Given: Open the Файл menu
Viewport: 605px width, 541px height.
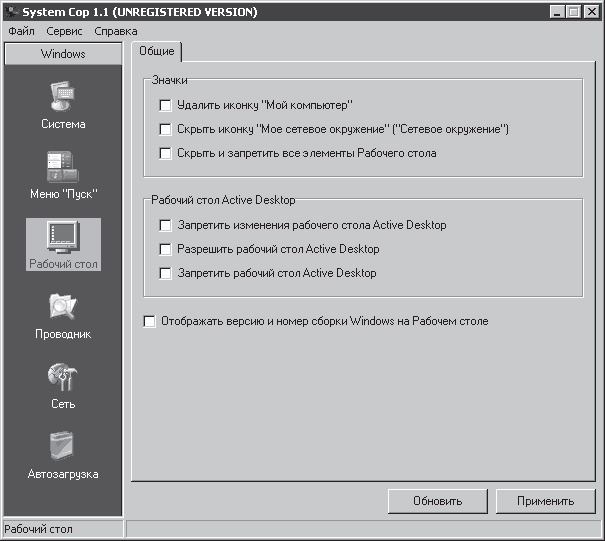Looking at the screenshot, I should [21, 32].
